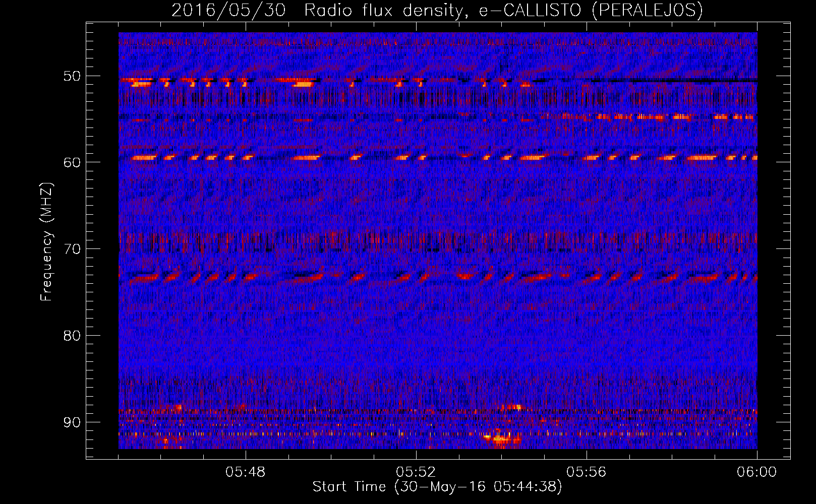The width and height of the screenshot is (816, 504).
Task: Click the plot title mentioning e-CALLISTO (PERALEJOS)
Action: pos(437,10)
